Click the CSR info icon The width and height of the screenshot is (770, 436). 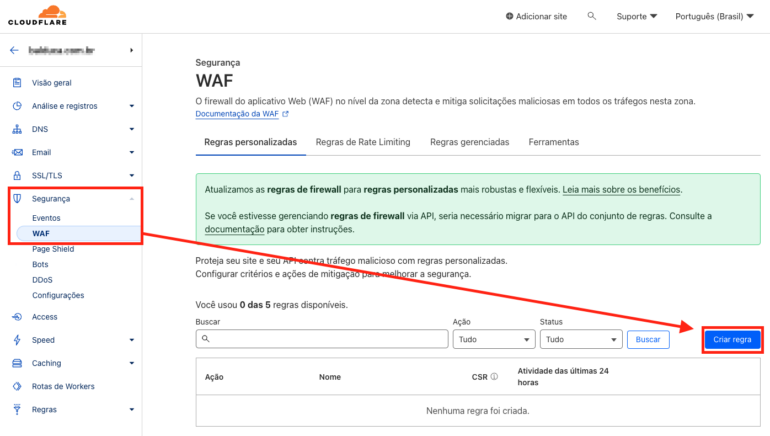pos(494,377)
